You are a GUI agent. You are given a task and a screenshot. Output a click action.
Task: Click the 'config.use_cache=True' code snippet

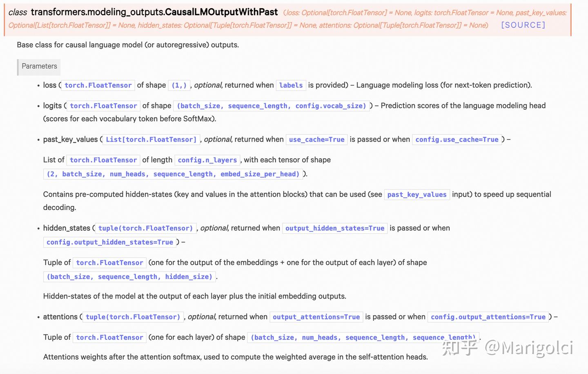(457, 139)
